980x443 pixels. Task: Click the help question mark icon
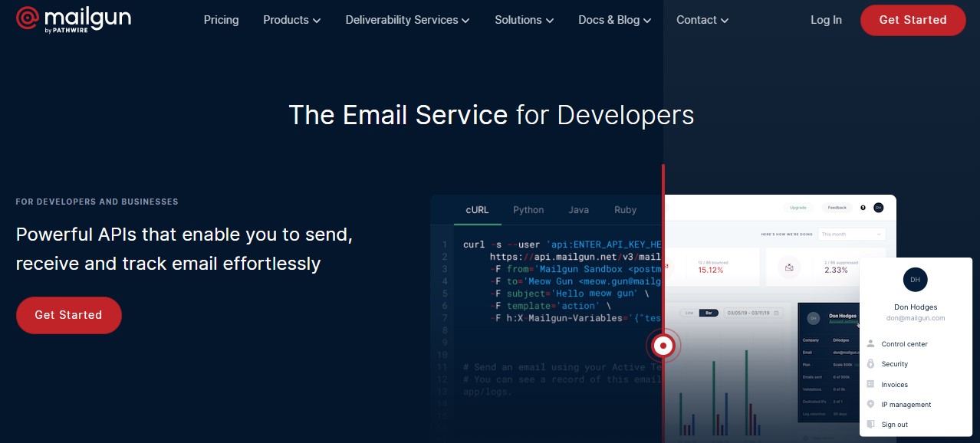(x=863, y=208)
